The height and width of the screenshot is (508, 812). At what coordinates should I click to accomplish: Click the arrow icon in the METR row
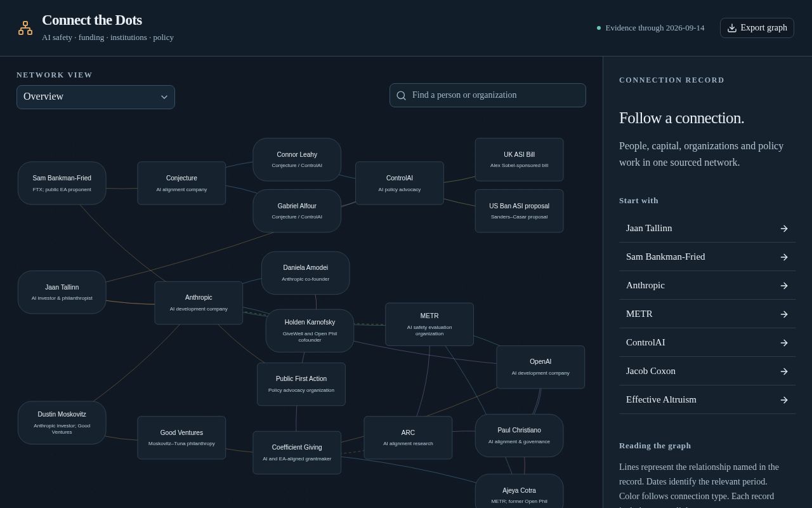point(784,314)
